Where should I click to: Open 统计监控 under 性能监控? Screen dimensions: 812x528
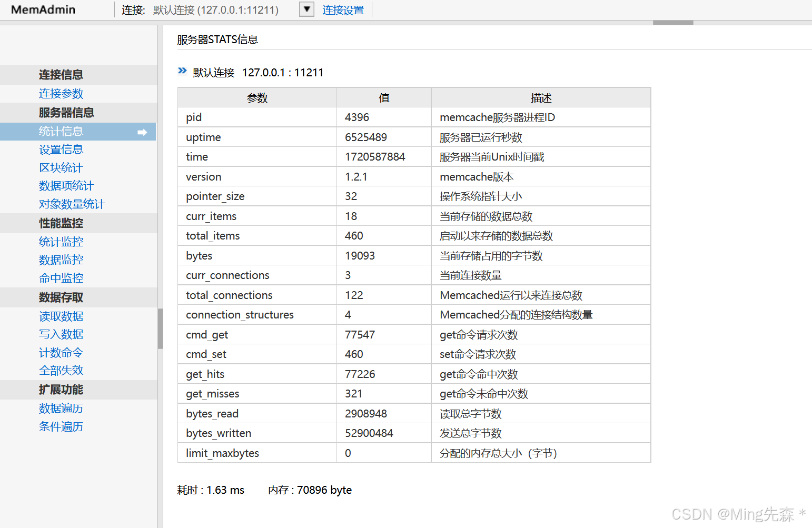point(61,241)
